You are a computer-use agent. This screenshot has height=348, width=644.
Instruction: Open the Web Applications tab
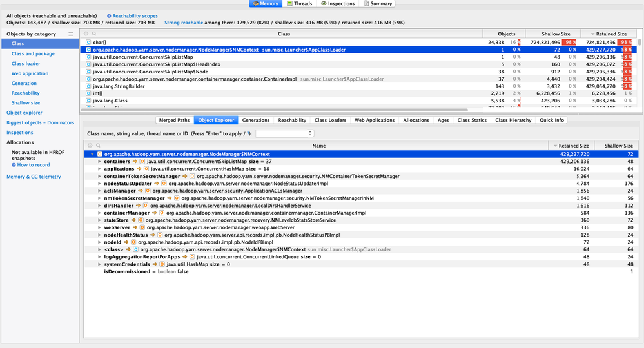click(375, 121)
